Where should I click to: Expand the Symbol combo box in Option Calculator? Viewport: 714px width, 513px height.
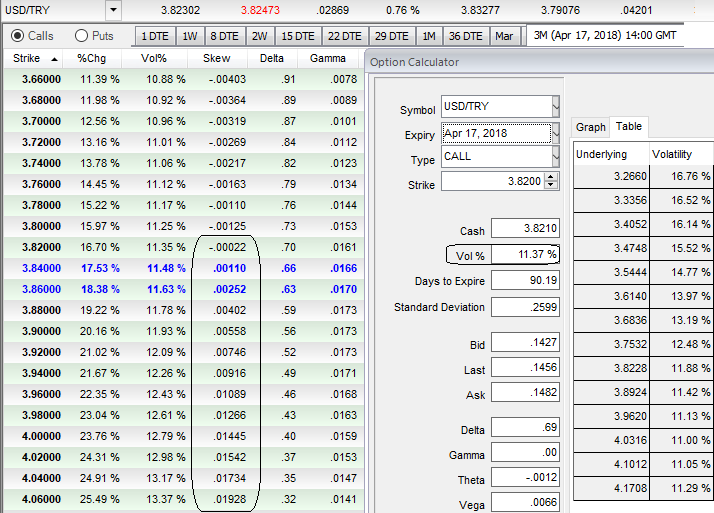[x=556, y=107]
